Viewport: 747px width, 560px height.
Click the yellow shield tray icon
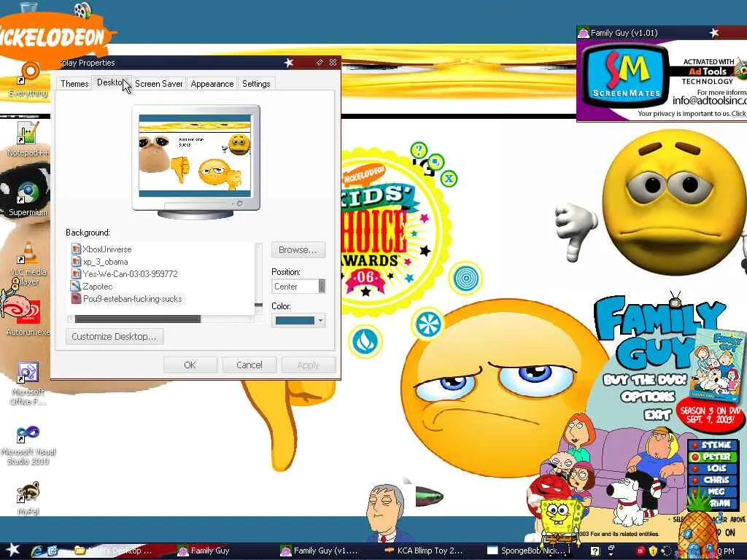tap(653, 551)
